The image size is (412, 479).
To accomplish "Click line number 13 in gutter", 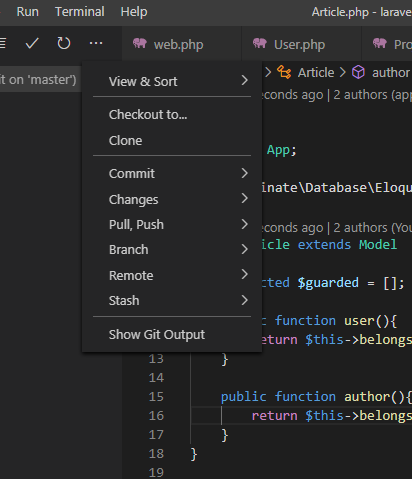I will (x=156, y=359).
